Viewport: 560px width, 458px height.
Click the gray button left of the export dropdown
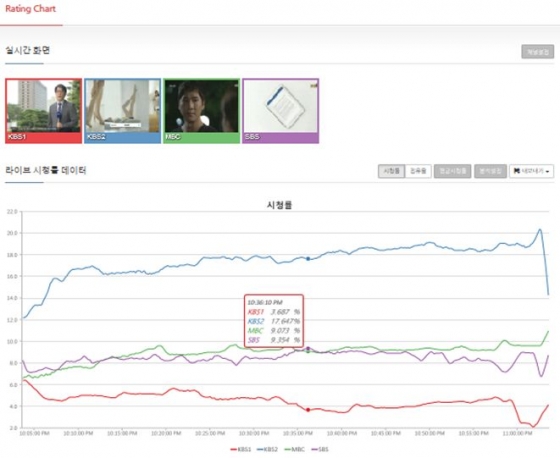(x=490, y=171)
